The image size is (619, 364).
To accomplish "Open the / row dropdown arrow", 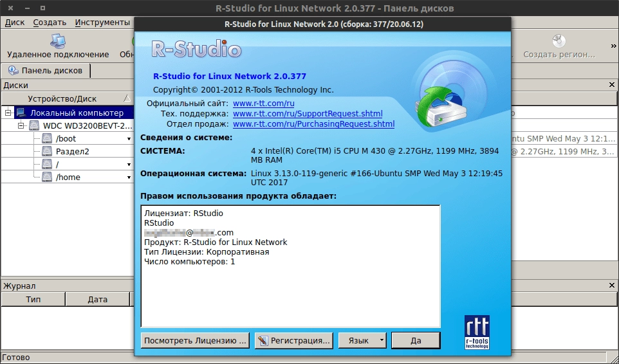I will click(x=129, y=165).
